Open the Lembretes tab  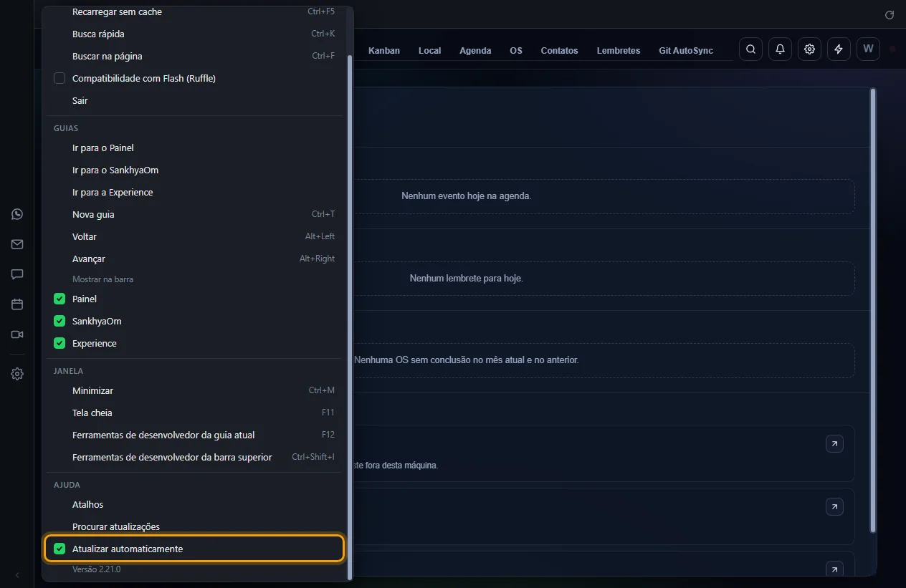[619, 51]
